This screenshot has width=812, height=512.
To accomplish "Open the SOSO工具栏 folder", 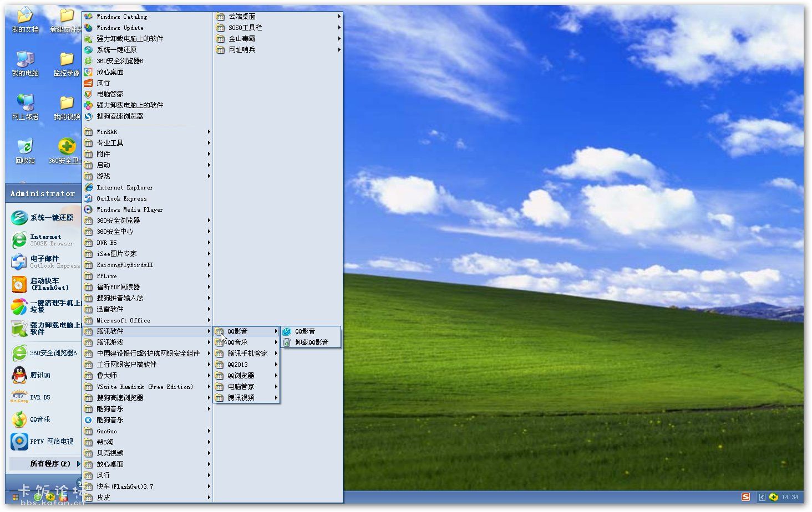I will tap(278, 28).
